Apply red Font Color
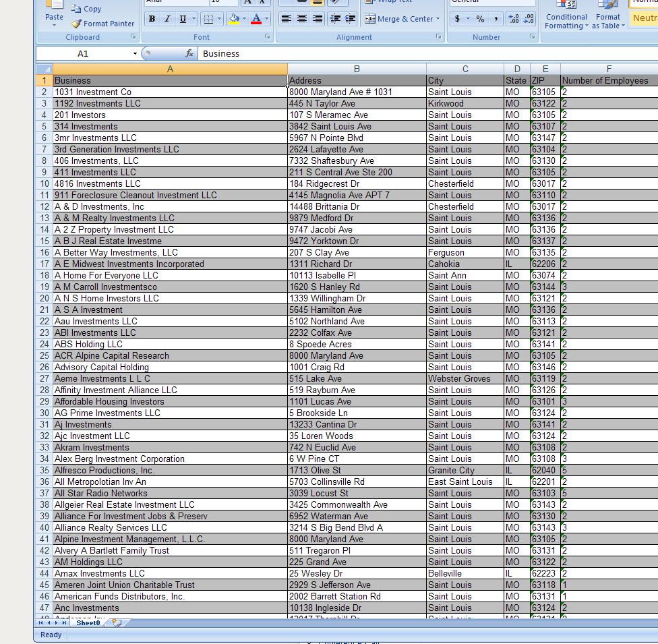This screenshot has width=658, height=644. point(256,19)
